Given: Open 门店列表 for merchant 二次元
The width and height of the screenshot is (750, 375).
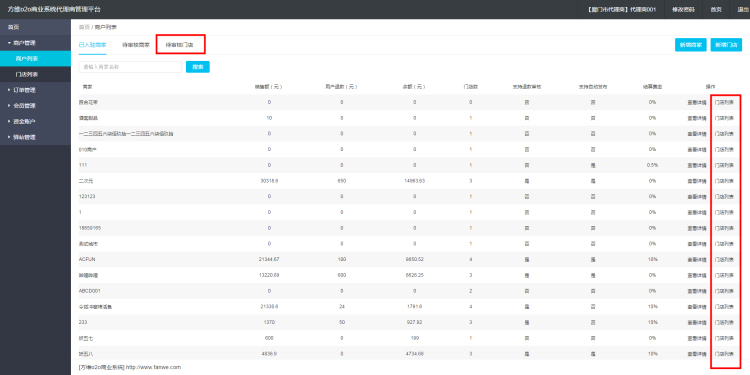Looking at the screenshot, I should 724,181.
